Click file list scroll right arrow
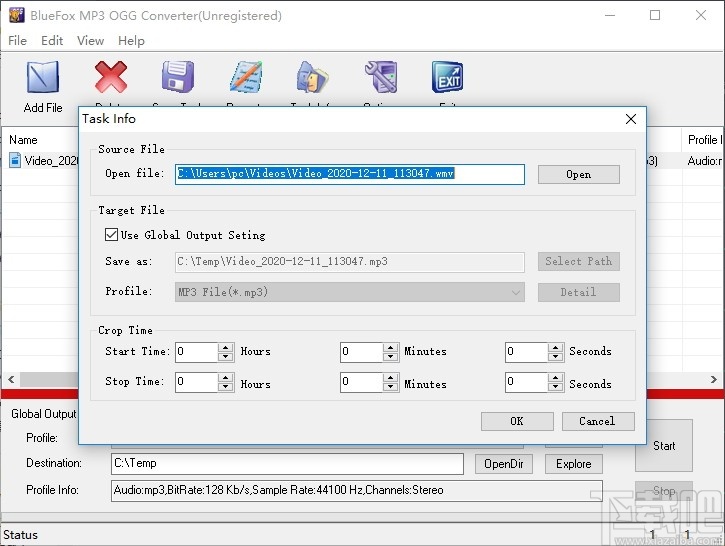Screen dimensions: 725x546 [x=713, y=380]
